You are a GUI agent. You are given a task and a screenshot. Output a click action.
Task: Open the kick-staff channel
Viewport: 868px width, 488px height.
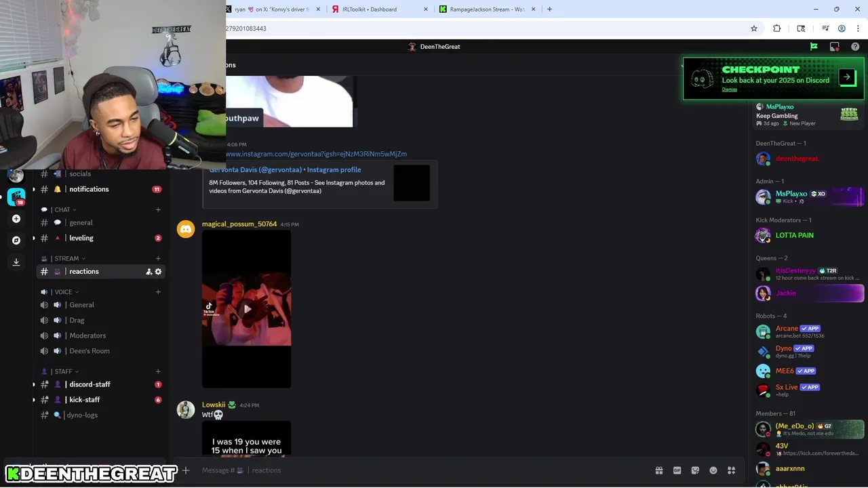click(101, 400)
